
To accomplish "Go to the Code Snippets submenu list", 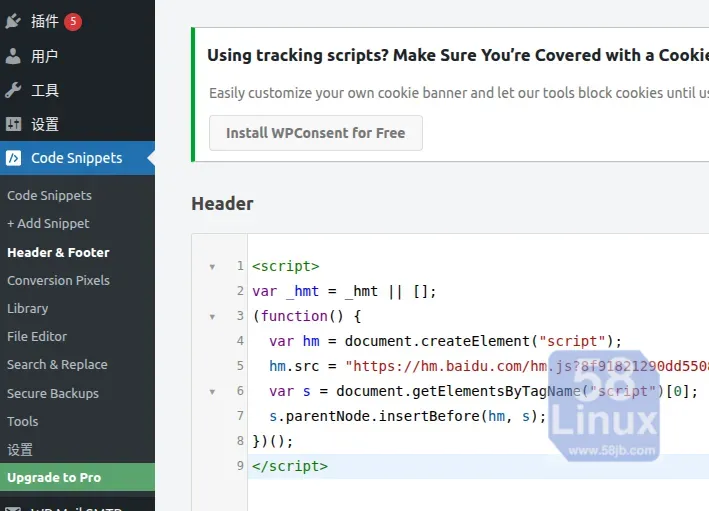I will (x=49, y=195).
